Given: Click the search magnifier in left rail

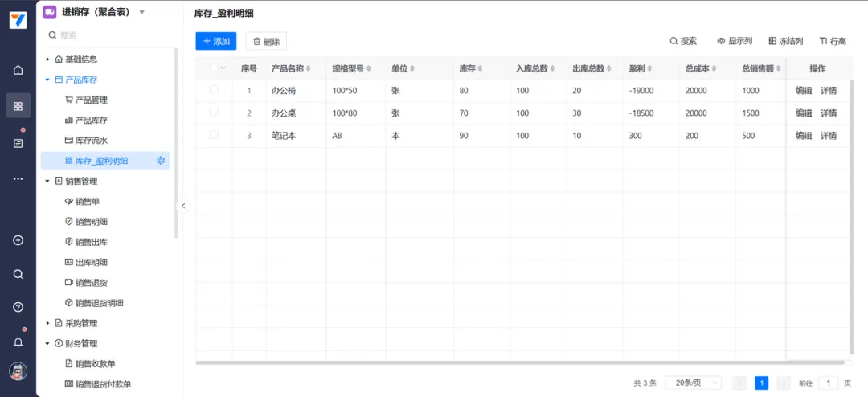Looking at the screenshot, I should click(x=18, y=274).
